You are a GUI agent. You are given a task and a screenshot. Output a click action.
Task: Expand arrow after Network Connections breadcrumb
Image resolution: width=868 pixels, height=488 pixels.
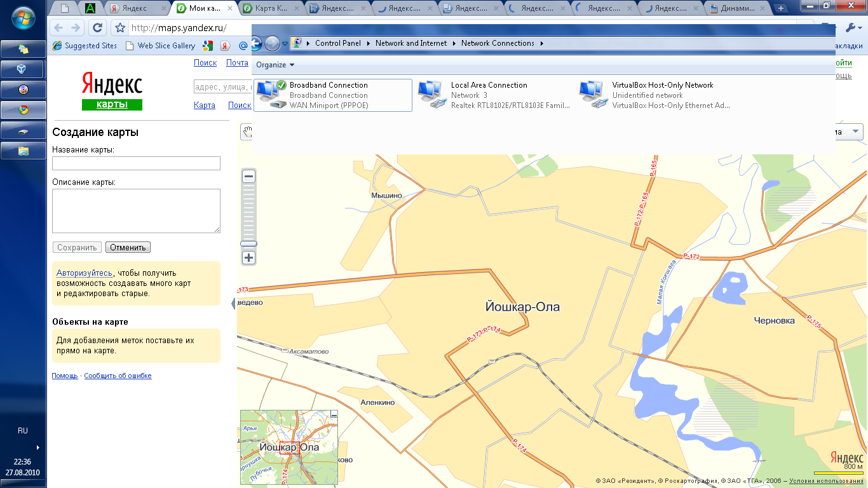[542, 43]
